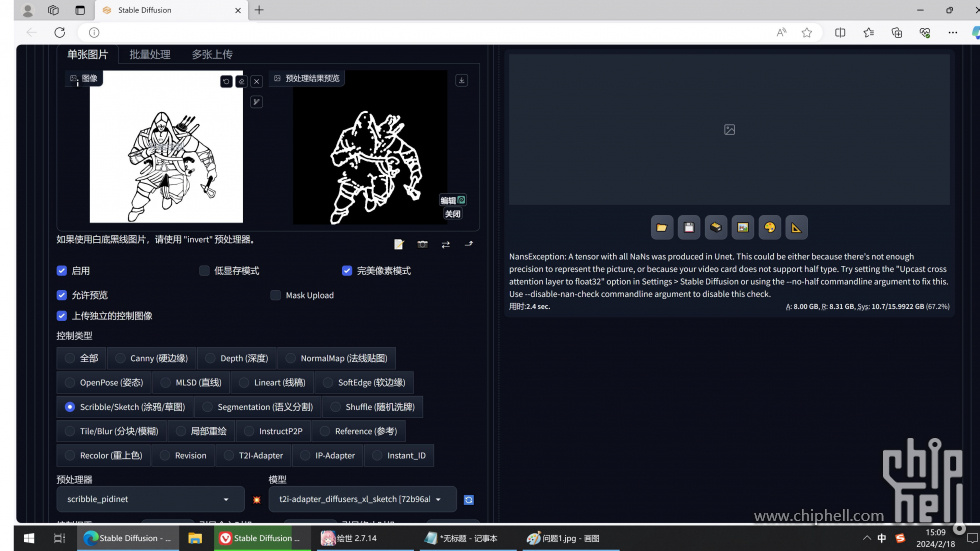Send image to img2img tab icon

[742, 227]
